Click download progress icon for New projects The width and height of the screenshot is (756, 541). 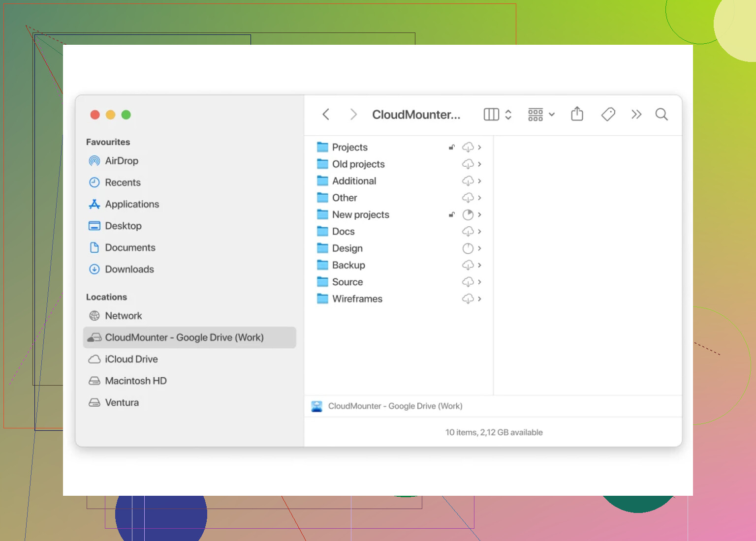click(468, 214)
